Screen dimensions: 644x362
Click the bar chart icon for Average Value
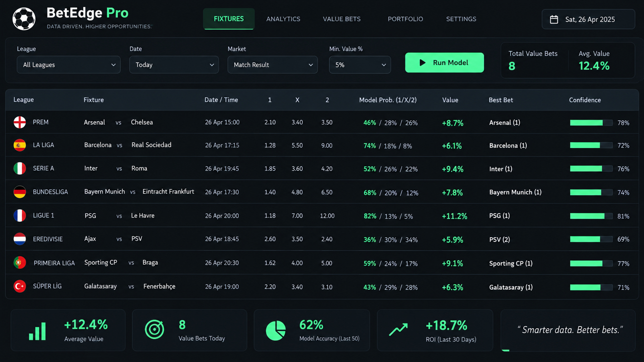coord(37,331)
